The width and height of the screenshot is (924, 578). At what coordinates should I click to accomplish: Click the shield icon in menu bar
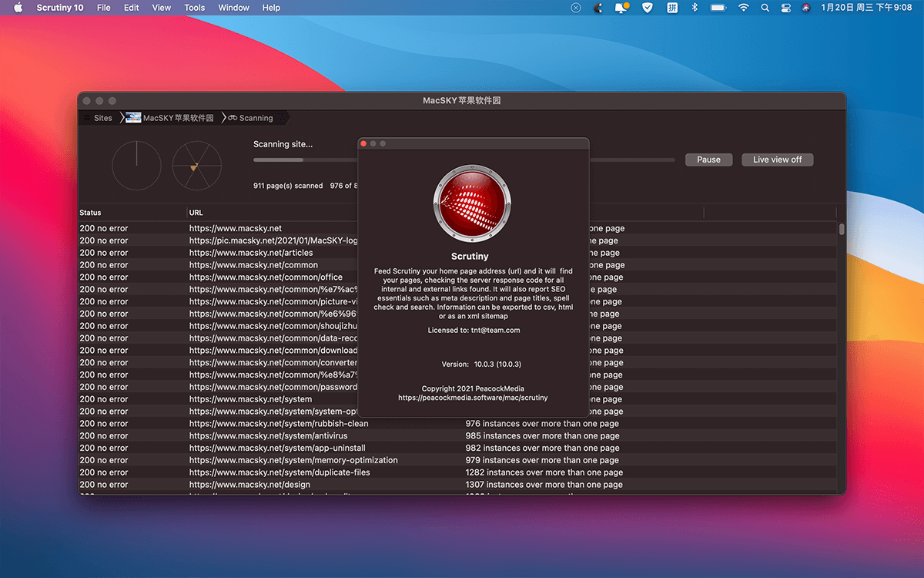(x=648, y=8)
